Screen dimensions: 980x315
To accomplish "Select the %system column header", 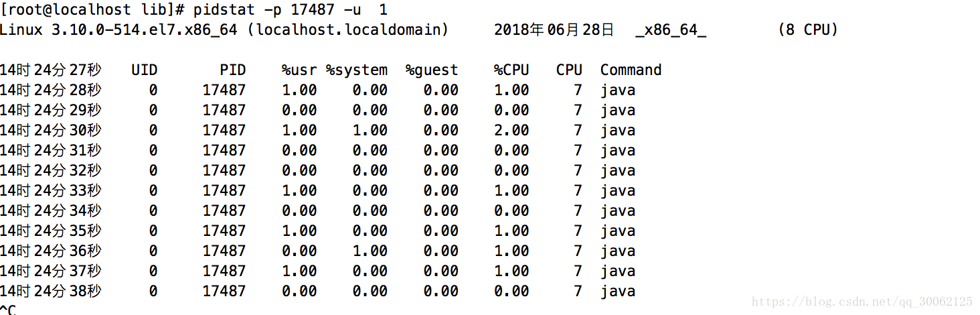I will click(357, 70).
